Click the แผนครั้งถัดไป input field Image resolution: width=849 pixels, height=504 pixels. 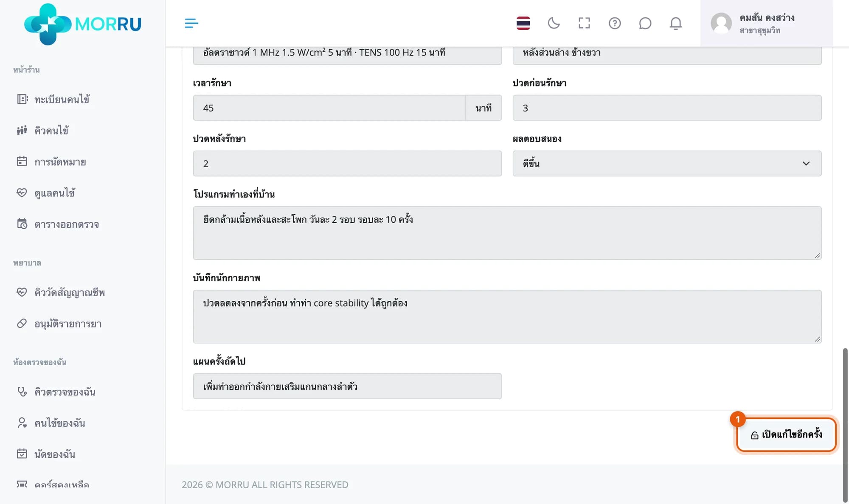(x=347, y=386)
